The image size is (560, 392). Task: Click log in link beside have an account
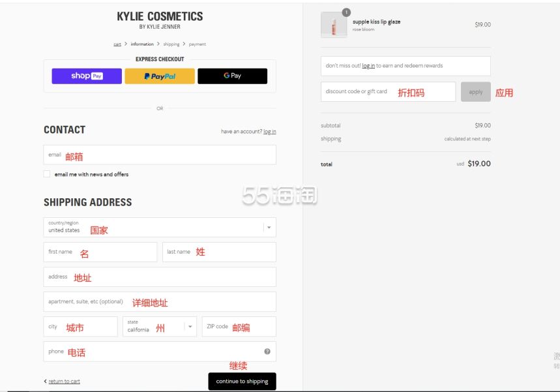(270, 132)
